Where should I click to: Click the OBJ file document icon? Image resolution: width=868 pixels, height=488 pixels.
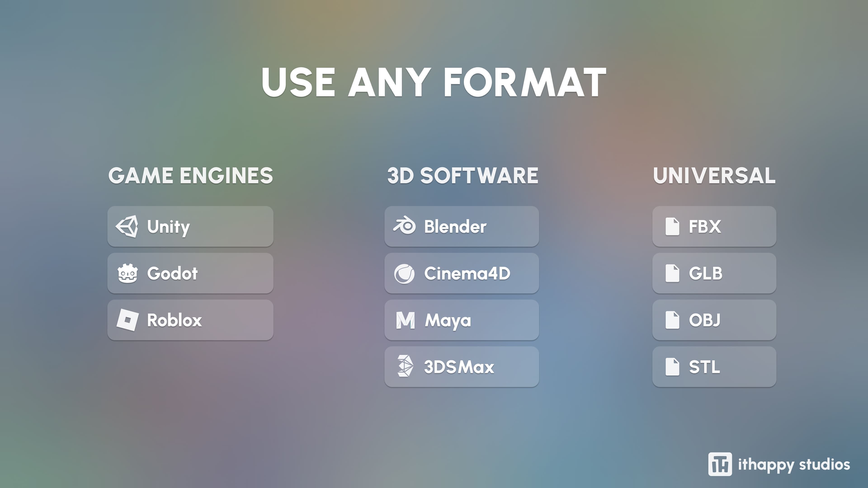coord(672,320)
